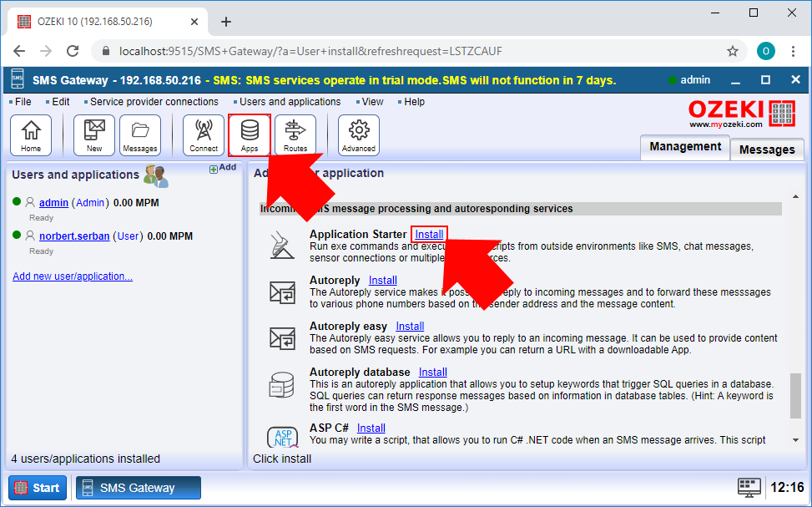This screenshot has width=812, height=507.
Task: Bookmark this page with the star icon
Action: (732, 51)
